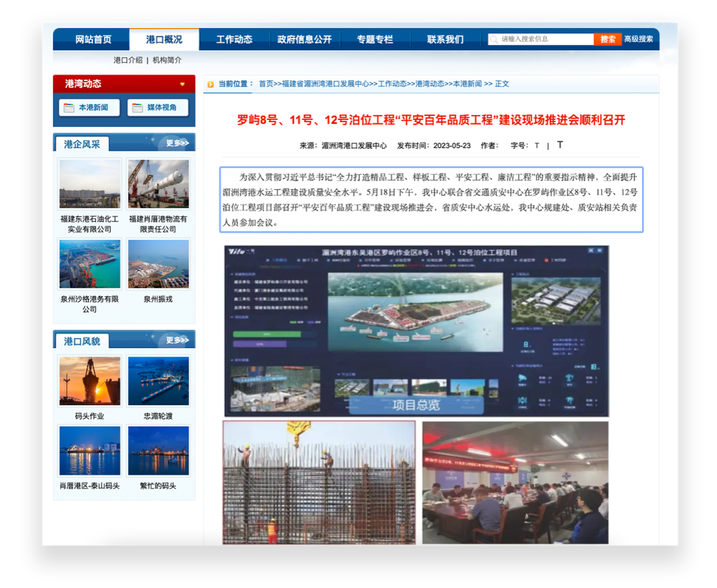Click the 媒体视角 calendar icon
The height and width of the screenshot is (588, 717).
point(137,108)
